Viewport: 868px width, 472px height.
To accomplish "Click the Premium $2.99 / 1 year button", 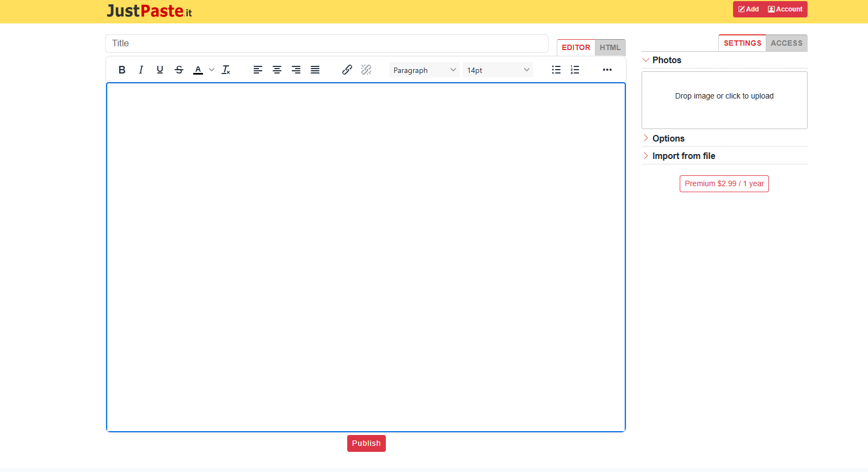I will pos(724,183).
